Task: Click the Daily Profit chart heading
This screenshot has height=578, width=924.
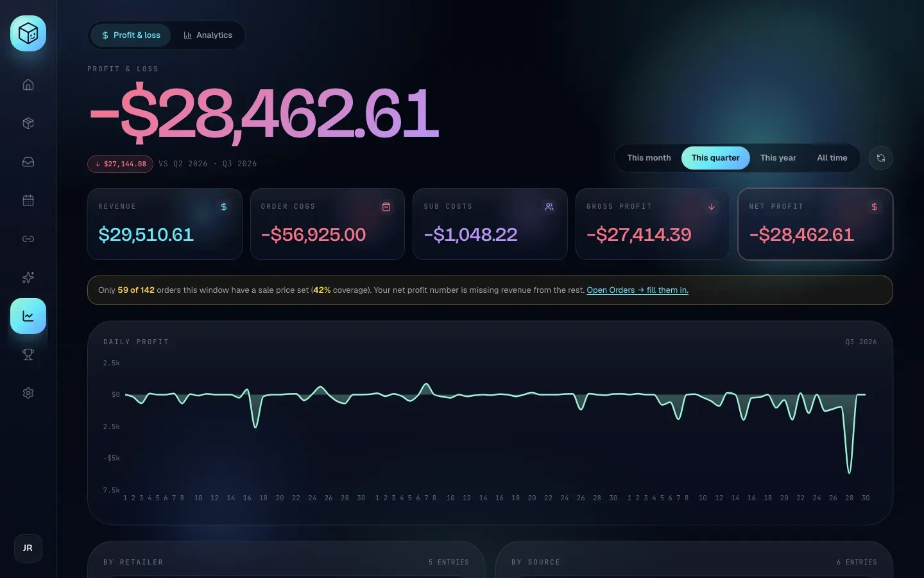Action: pos(136,342)
